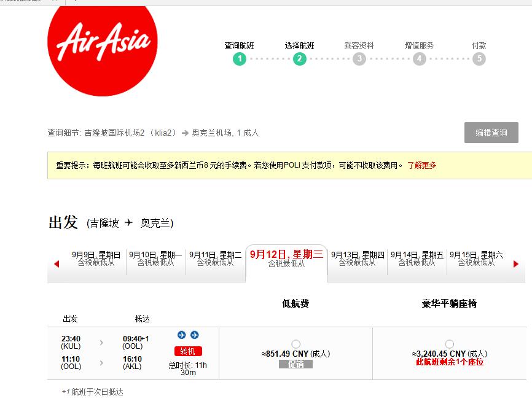532x404 pixels.
Task: Click the gray 编辑查询 button
Action: click(x=491, y=133)
